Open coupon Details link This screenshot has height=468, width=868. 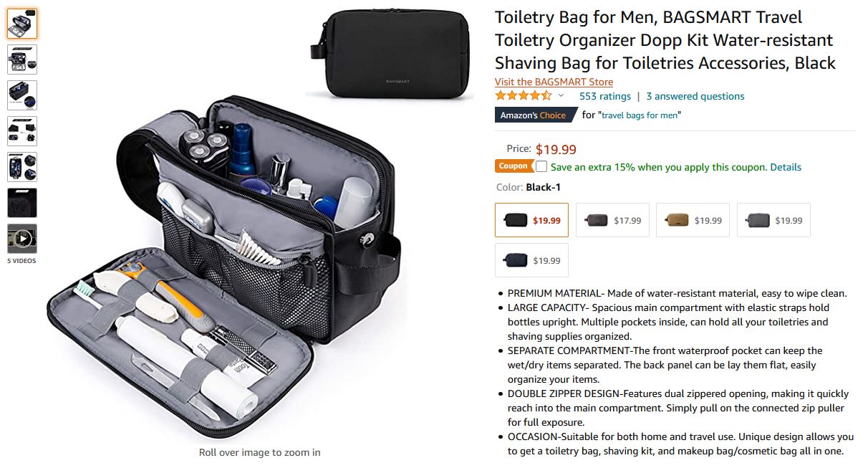(x=786, y=167)
